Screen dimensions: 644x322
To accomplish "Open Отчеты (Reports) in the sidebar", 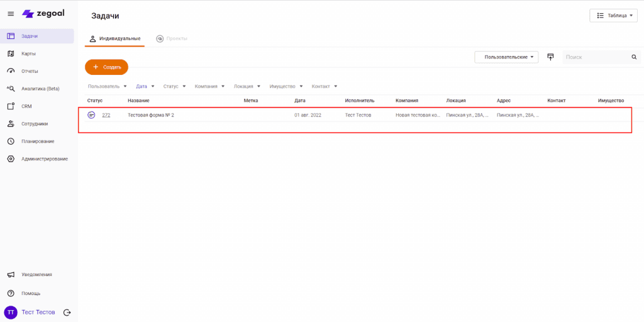I will pyautogui.click(x=30, y=71).
